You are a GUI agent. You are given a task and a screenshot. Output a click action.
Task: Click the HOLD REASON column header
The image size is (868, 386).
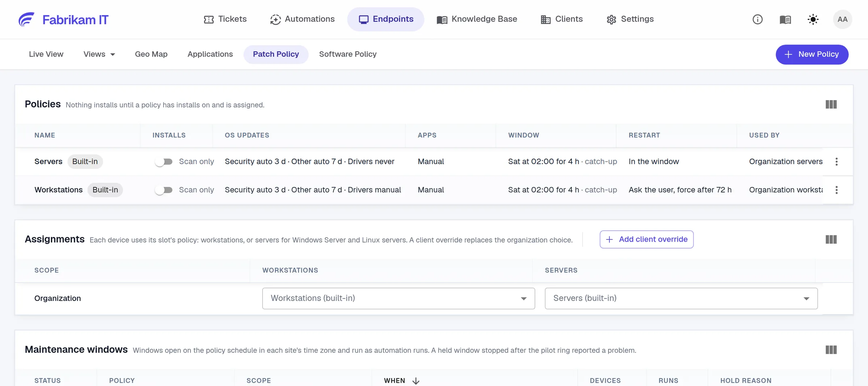[x=746, y=381]
